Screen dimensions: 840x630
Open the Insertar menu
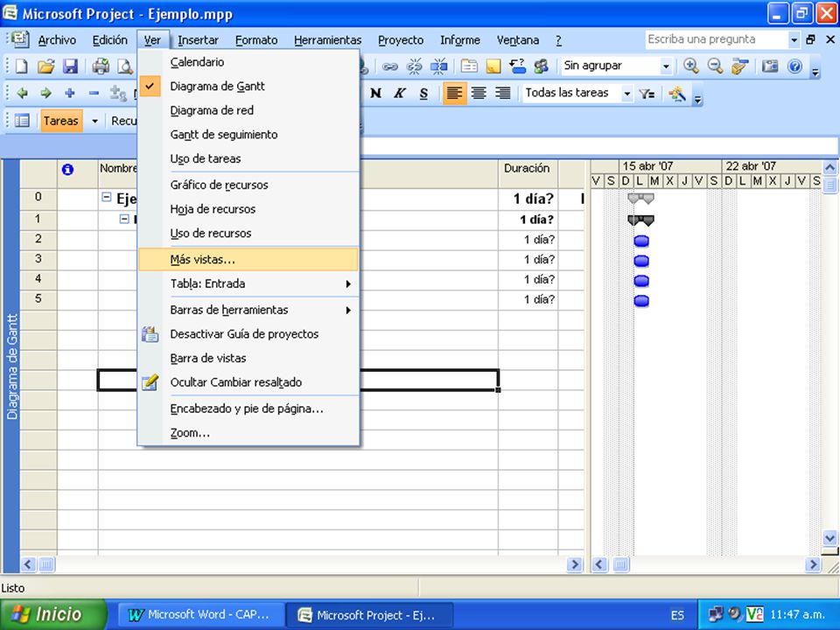coord(198,40)
